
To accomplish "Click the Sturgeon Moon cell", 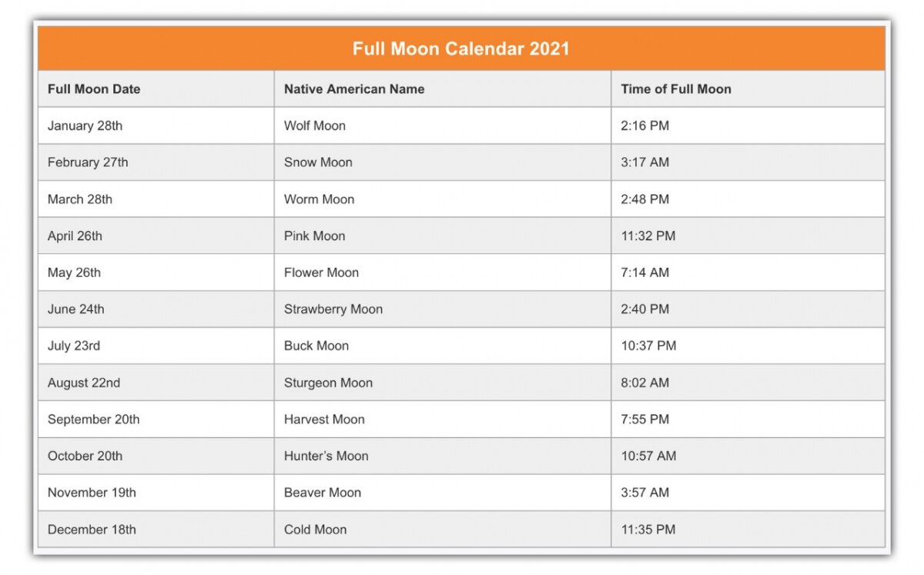I will coord(328,383).
